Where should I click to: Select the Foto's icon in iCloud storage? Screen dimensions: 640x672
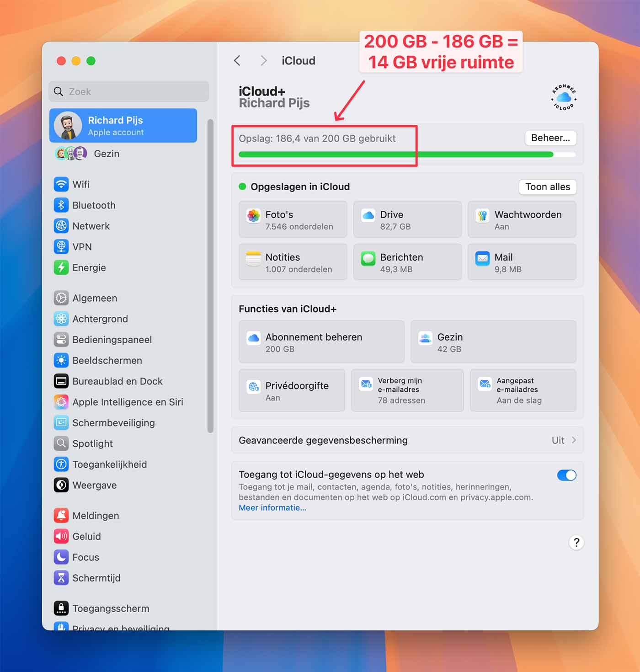(x=253, y=215)
